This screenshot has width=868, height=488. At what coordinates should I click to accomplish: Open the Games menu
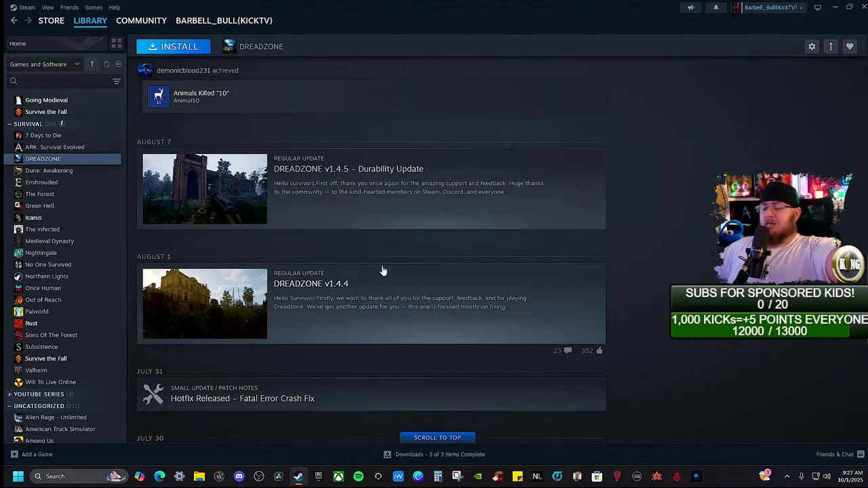coord(94,7)
